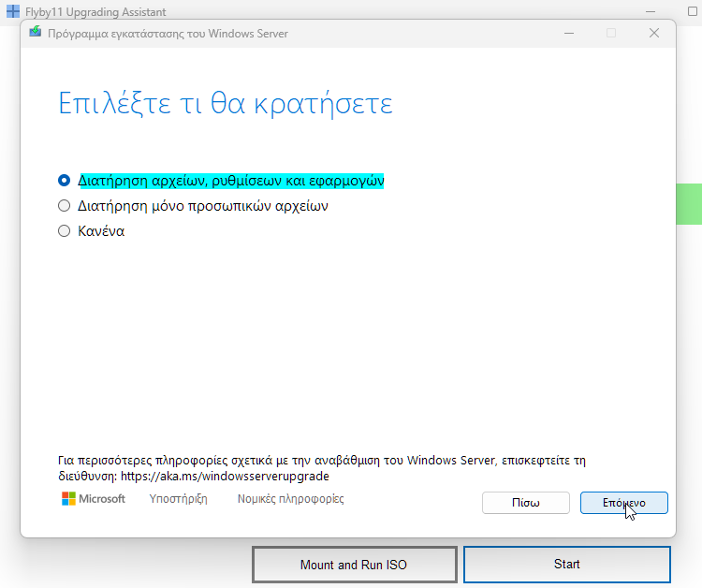The width and height of the screenshot is (702, 588).
Task: Click 'Mount and Run ISO' in Flyby11
Action: pos(354,565)
